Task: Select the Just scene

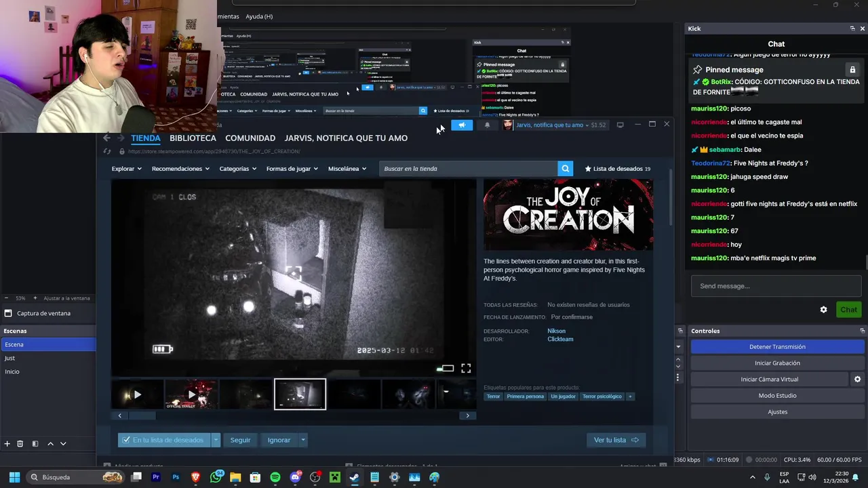Action: point(47,358)
